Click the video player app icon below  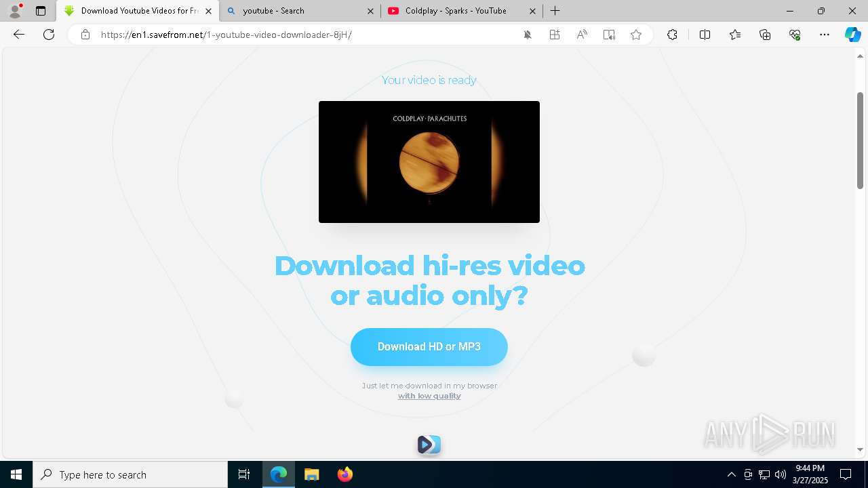coord(429,445)
